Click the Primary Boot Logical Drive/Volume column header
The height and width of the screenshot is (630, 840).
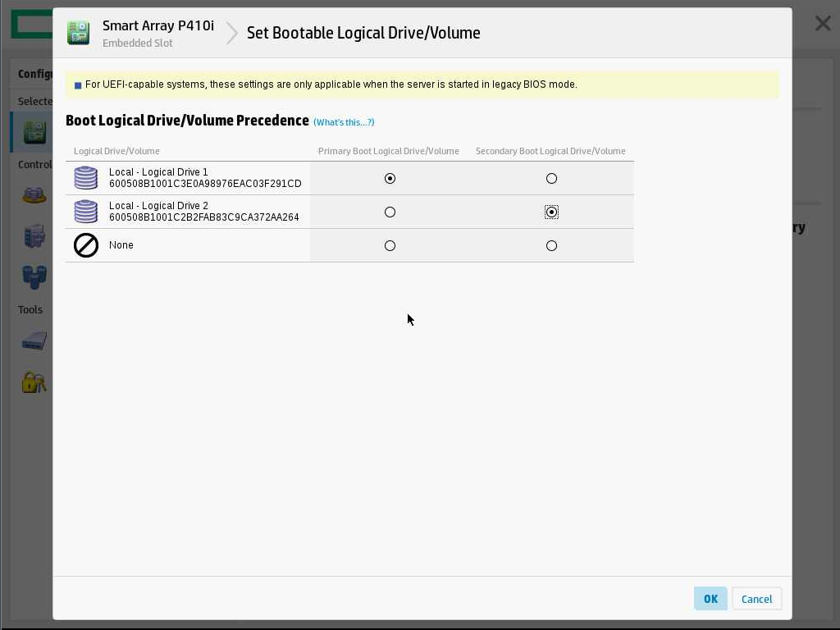click(388, 151)
